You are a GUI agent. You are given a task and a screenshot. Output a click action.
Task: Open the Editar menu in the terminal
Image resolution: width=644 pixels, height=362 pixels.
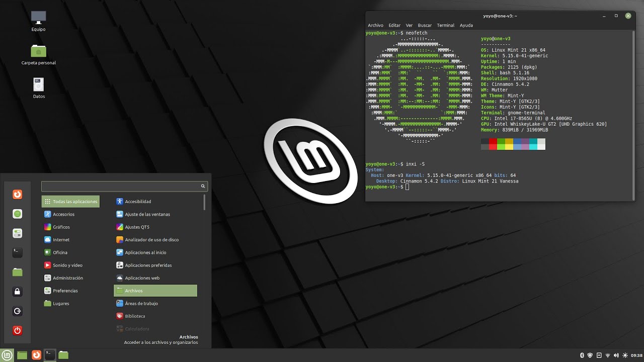394,25
